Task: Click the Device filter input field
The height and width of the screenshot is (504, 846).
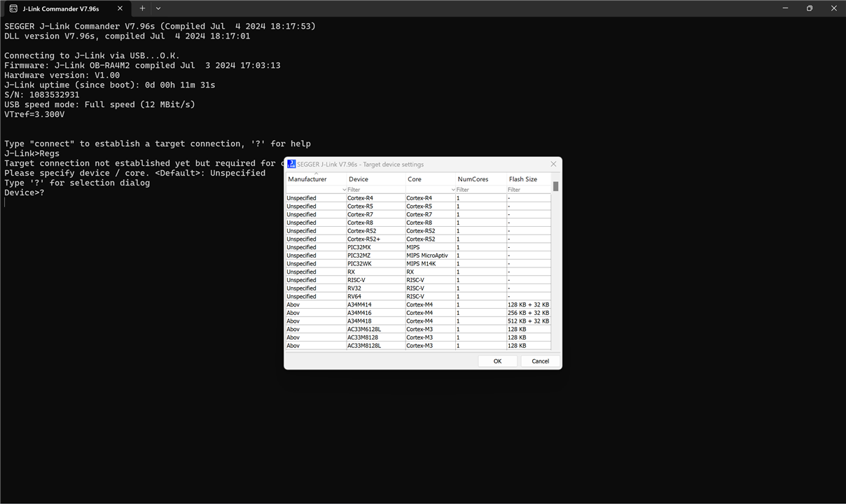Action: pos(375,190)
